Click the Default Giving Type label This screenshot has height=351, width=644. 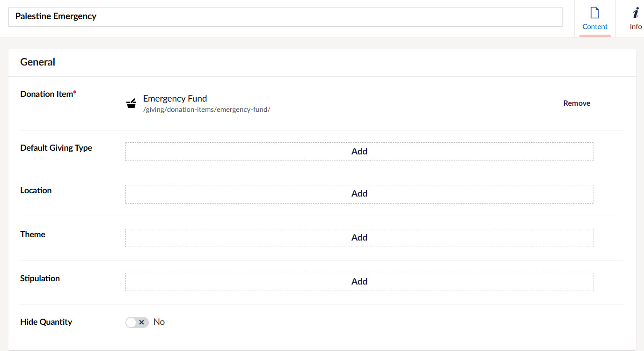click(x=56, y=148)
